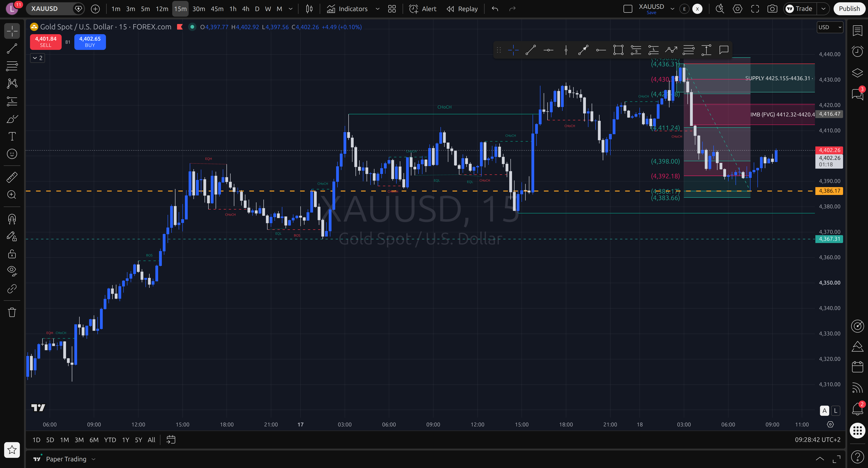This screenshot has height=468, width=868.
Task: Create an Alert
Action: pos(423,9)
